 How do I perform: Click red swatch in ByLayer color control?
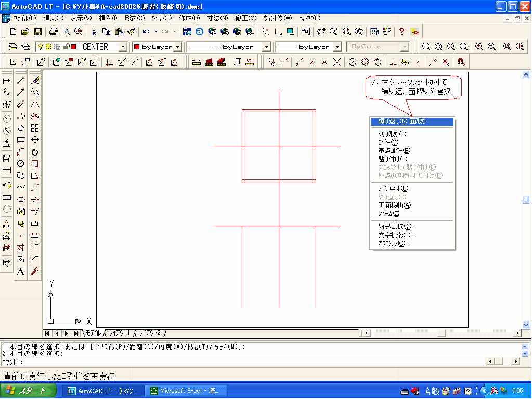[137, 46]
